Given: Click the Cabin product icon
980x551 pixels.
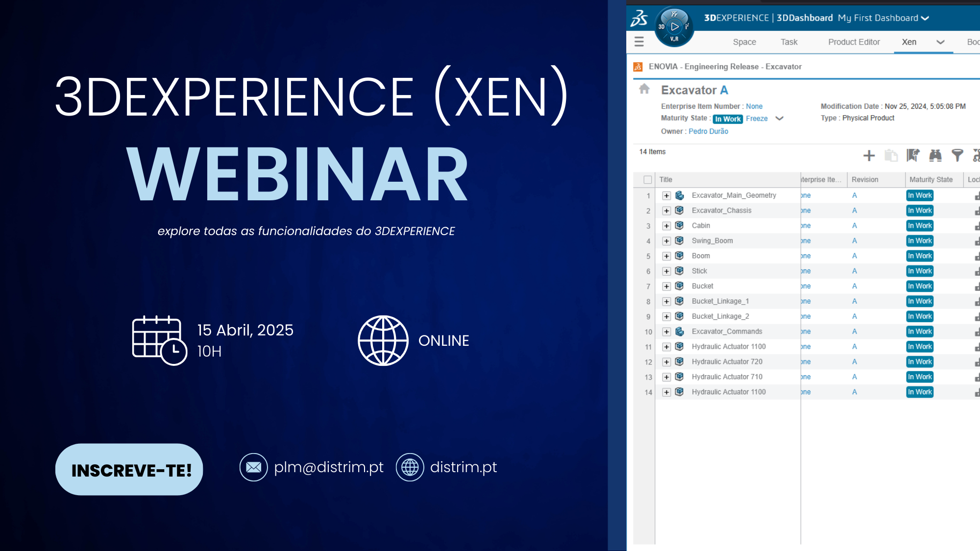Looking at the screenshot, I should (680, 226).
